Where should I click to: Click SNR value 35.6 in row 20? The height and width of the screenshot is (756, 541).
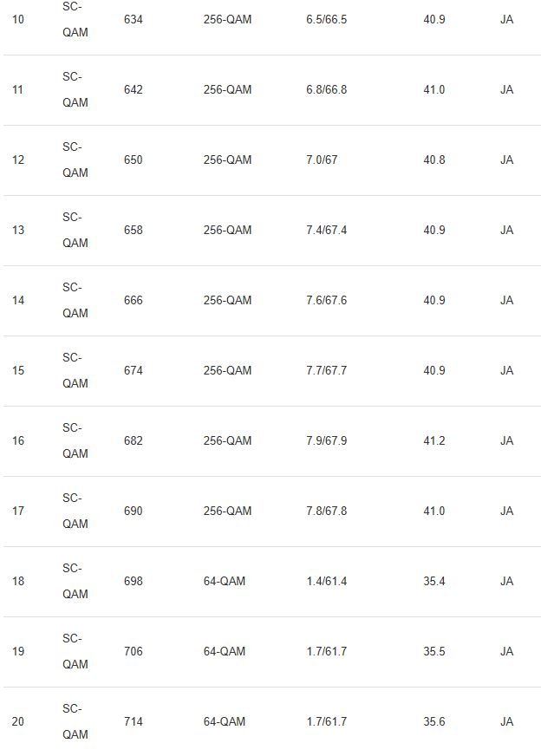[434, 722]
